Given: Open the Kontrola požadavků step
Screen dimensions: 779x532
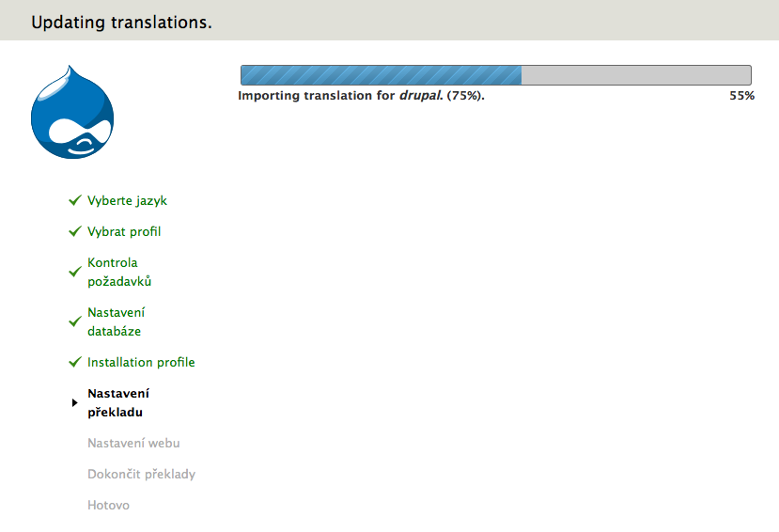Looking at the screenshot, I should point(119,272).
